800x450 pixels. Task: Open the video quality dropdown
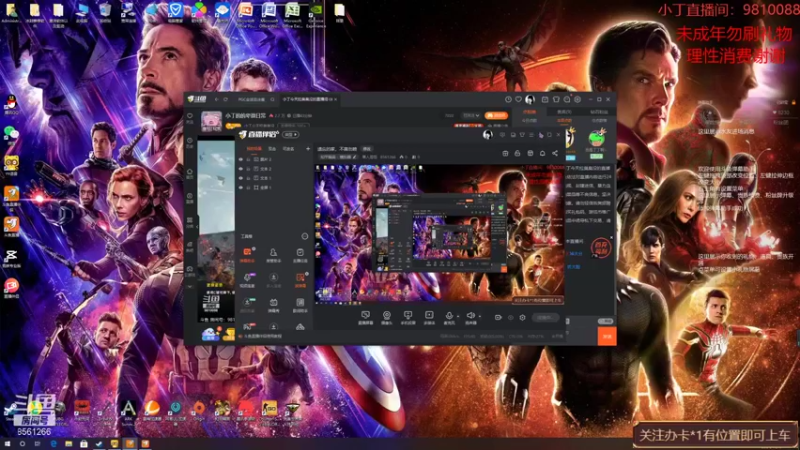[471, 115]
